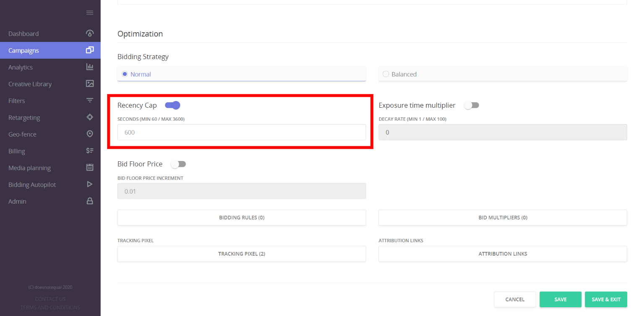
Task: Click the Billing dollar icon
Action: pos(90,150)
